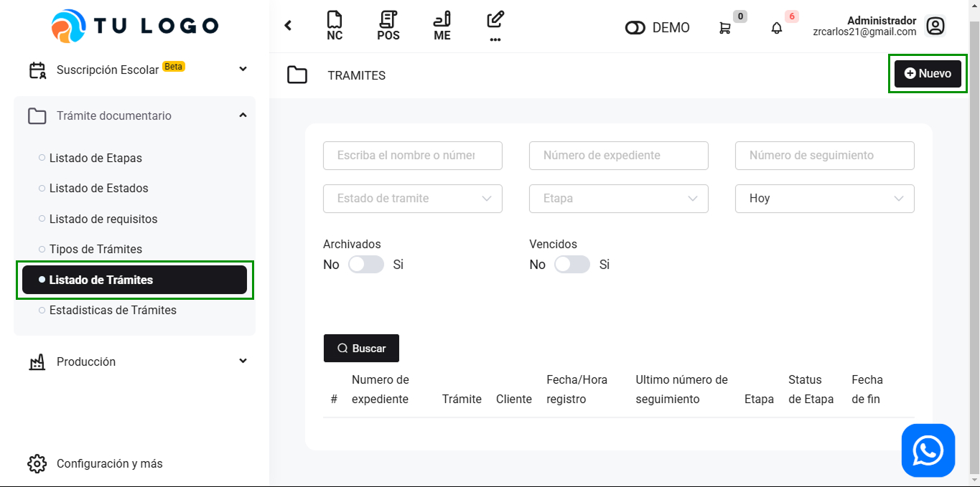Click the user profile avatar icon
The width and height of the screenshot is (980, 487).
point(935,27)
